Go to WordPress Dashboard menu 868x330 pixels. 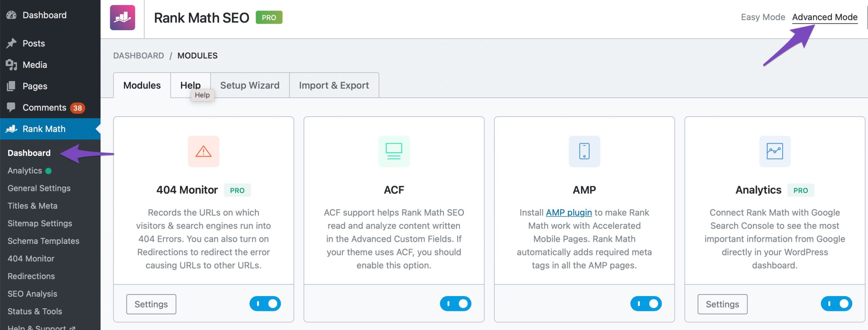click(x=50, y=15)
